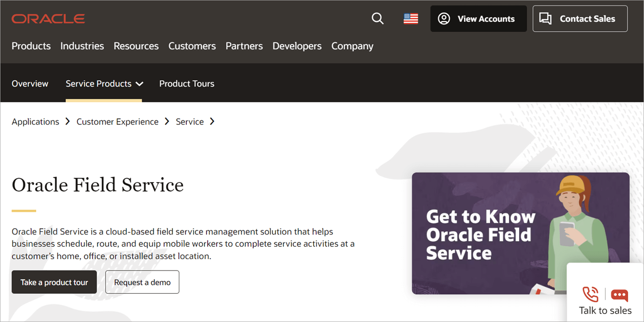644x322 pixels.
Task: Switch to the Overview tab
Action: point(30,84)
